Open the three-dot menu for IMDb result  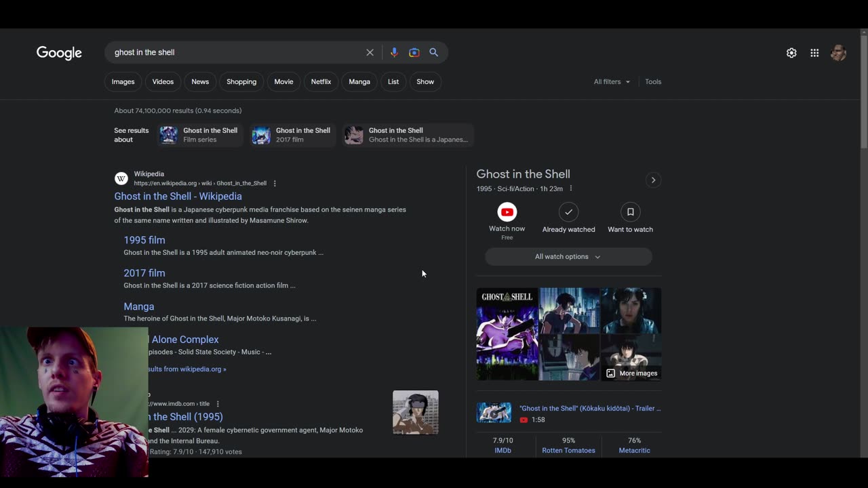(x=218, y=404)
